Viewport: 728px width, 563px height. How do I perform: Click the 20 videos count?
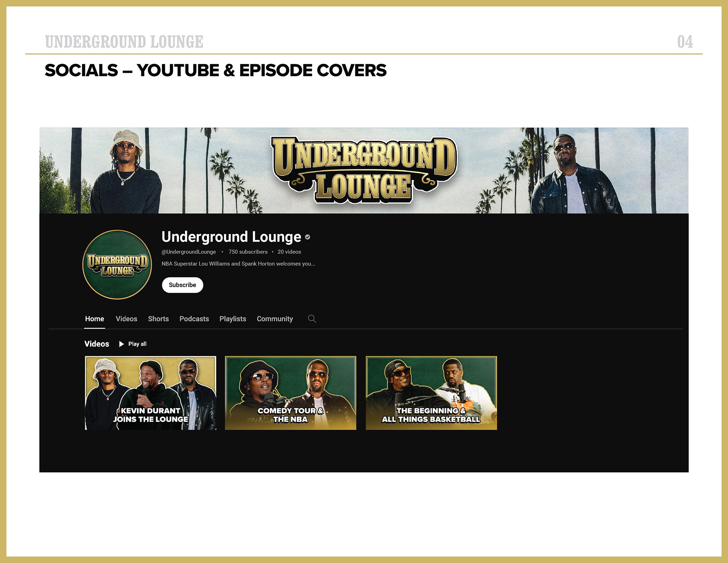[x=289, y=252]
